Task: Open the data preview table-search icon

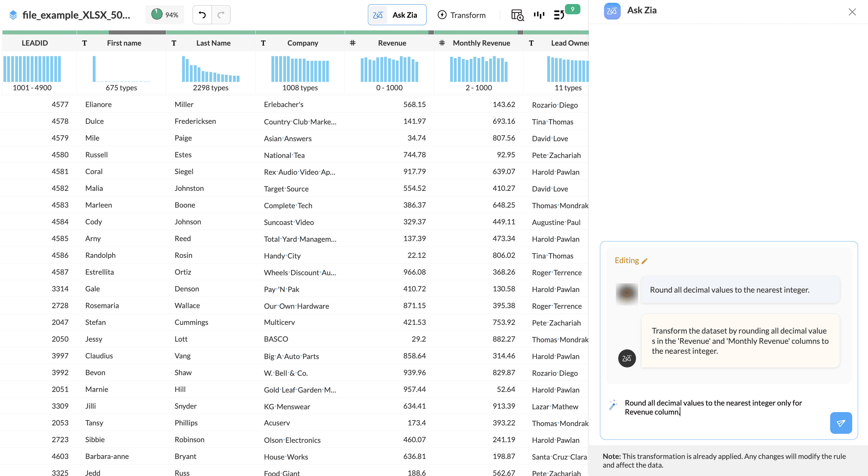Action: 517,15
